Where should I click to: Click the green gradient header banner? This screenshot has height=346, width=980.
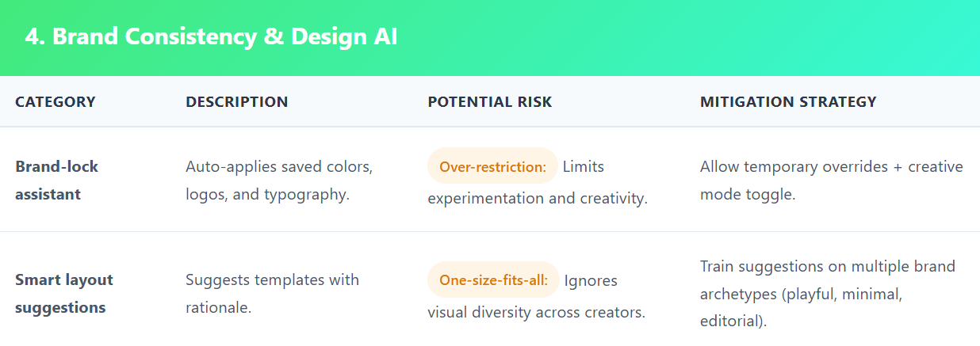[674, 37]
